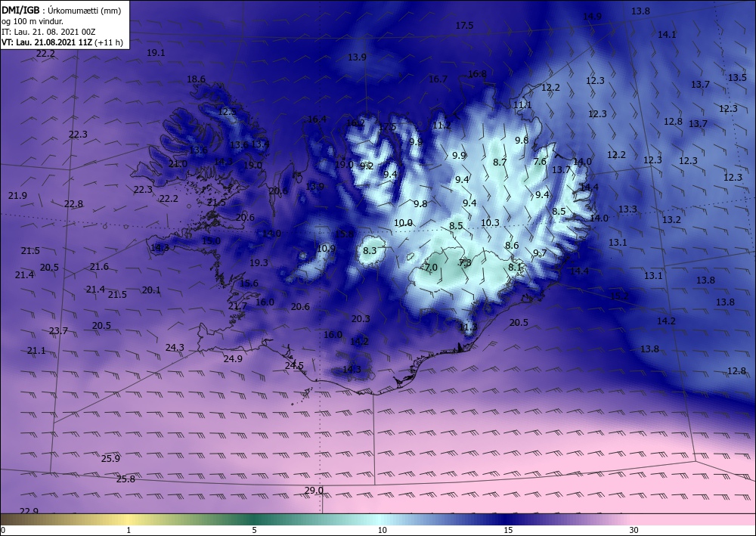
Task: Click the 21.1 value on the map
Action: pyautogui.click(x=36, y=351)
